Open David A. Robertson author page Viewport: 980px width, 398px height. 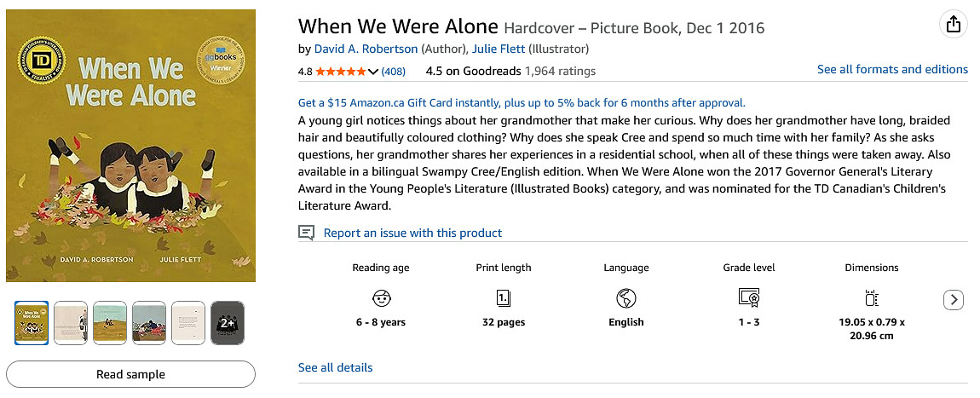coord(367,49)
